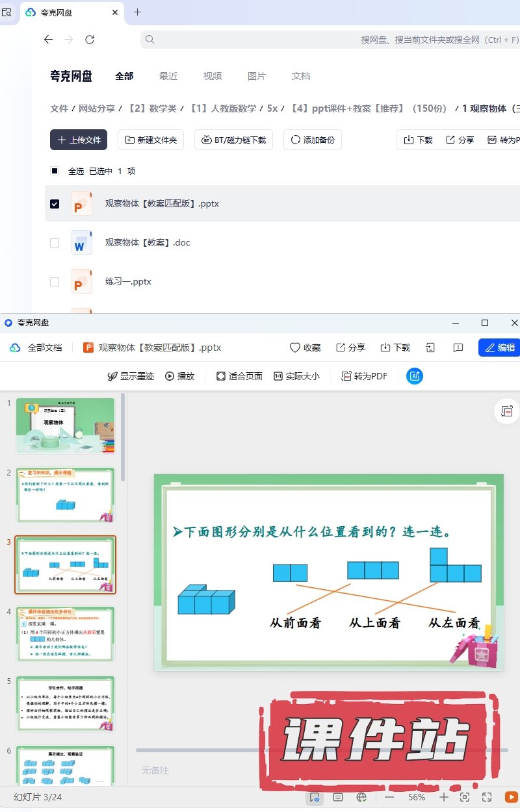Enter fullscreen mode via the expand icon
The image size is (520, 812).
click(486, 797)
